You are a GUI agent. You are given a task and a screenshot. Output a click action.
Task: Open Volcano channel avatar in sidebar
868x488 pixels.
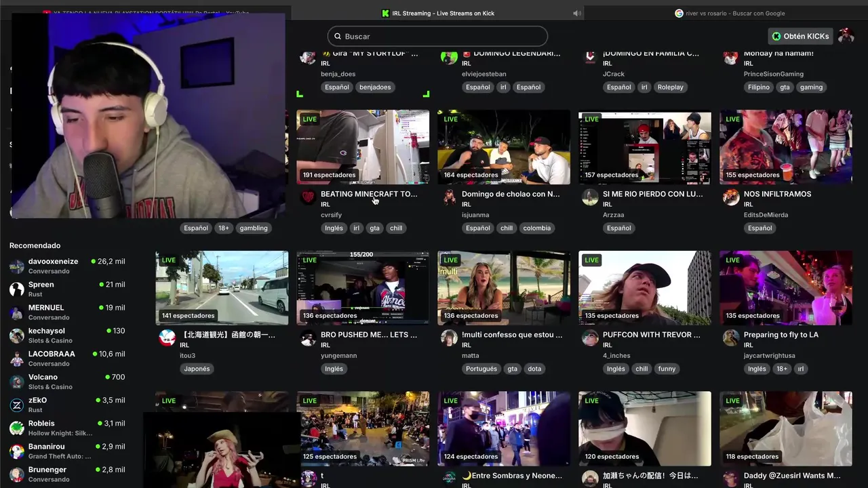point(17,382)
